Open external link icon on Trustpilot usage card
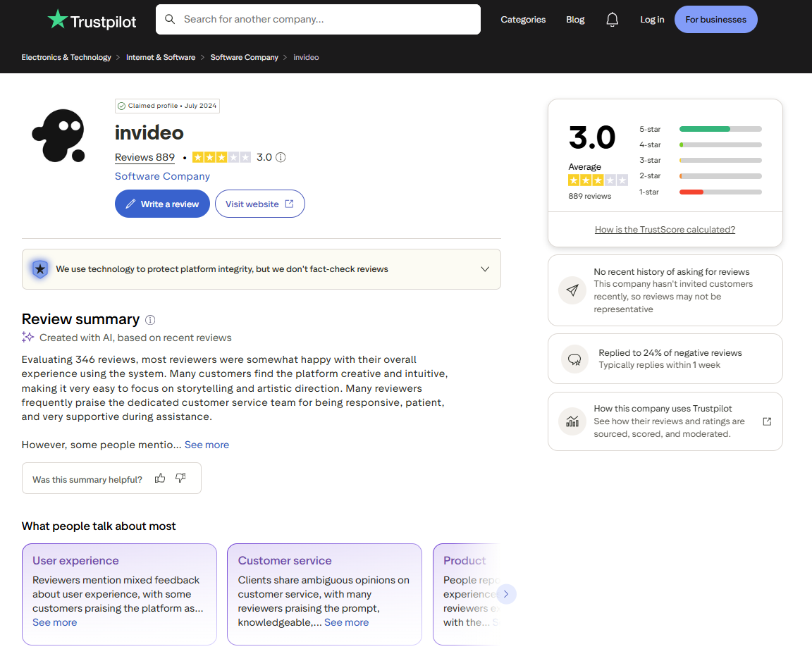This screenshot has height=661, width=812. 767,421
